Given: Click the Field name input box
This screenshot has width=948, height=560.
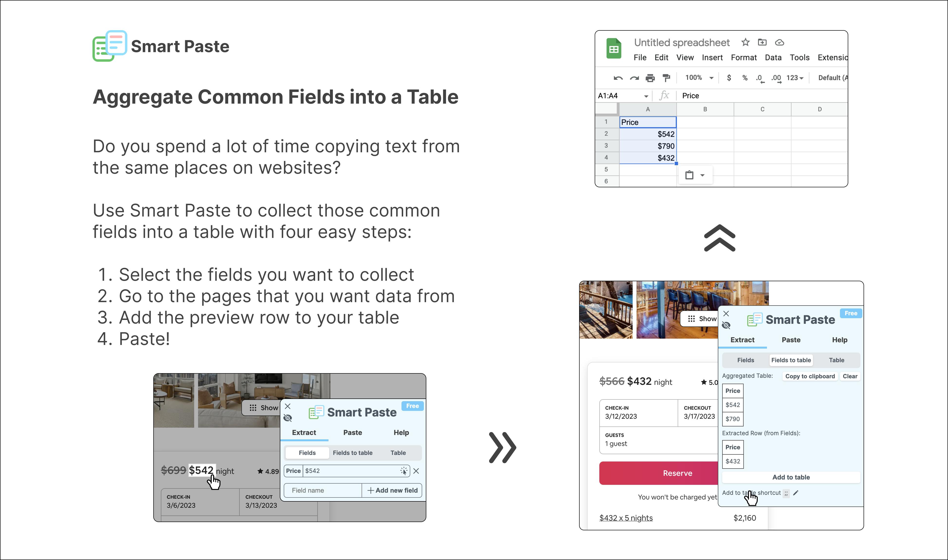Looking at the screenshot, I should 323,491.
